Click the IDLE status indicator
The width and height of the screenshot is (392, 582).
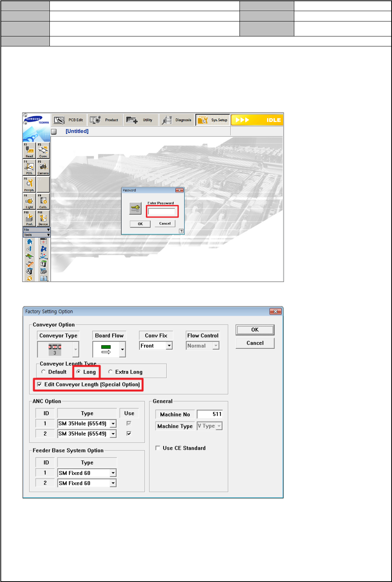click(x=257, y=120)
